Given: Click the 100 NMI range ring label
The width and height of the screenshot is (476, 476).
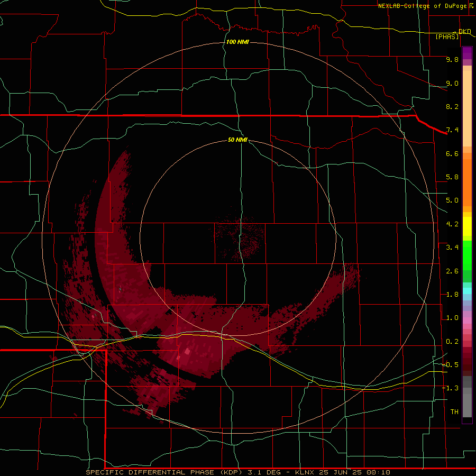Looking at the screenshot, I should tap(237, 42).
